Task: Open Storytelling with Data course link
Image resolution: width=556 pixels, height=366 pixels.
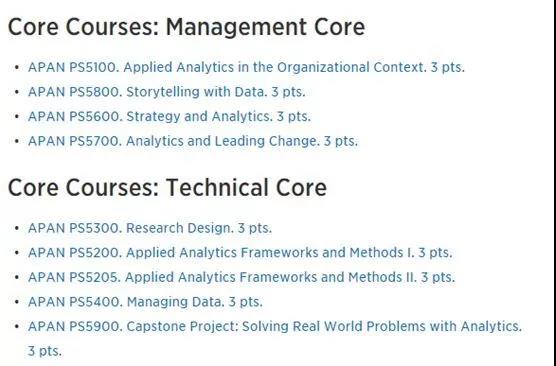Action: tap(166, 92)
